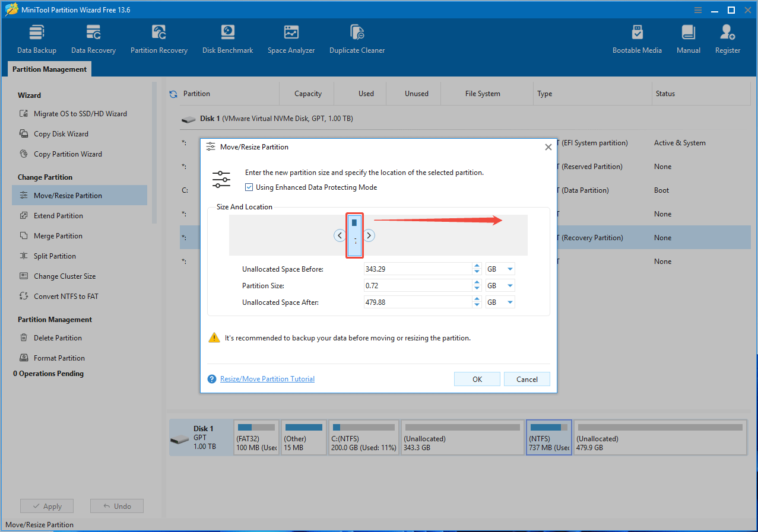Screen dimensions: 758x532
Task: Refresh the partition list
Action: 172,93
